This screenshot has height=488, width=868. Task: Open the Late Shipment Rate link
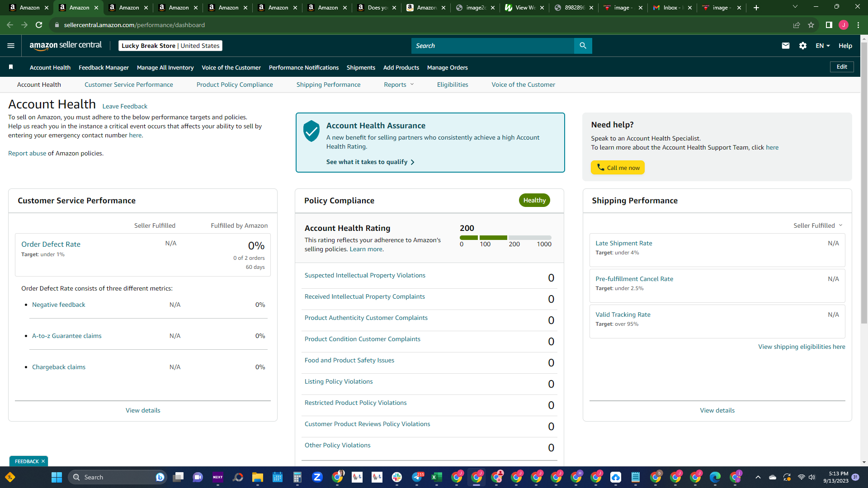tap(624, 243)
